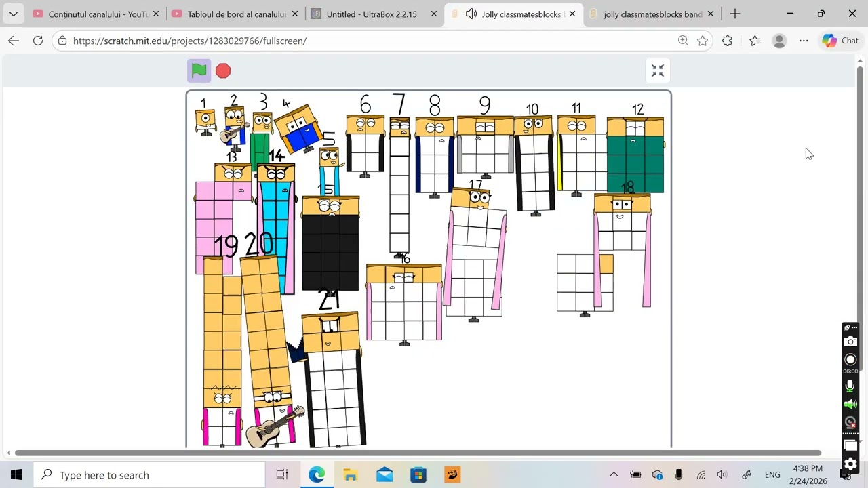Select the active Jolly classmatesblocks tab
The height and width of the screenshot is (488, 868).
tap(514, 14)
